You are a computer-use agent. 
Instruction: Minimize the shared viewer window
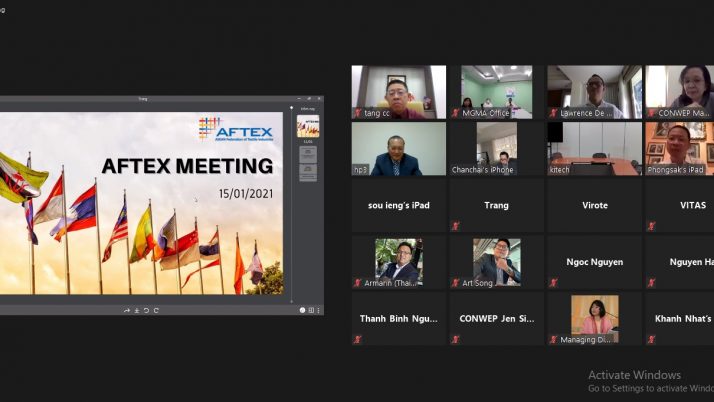click(x=299, y=98)
